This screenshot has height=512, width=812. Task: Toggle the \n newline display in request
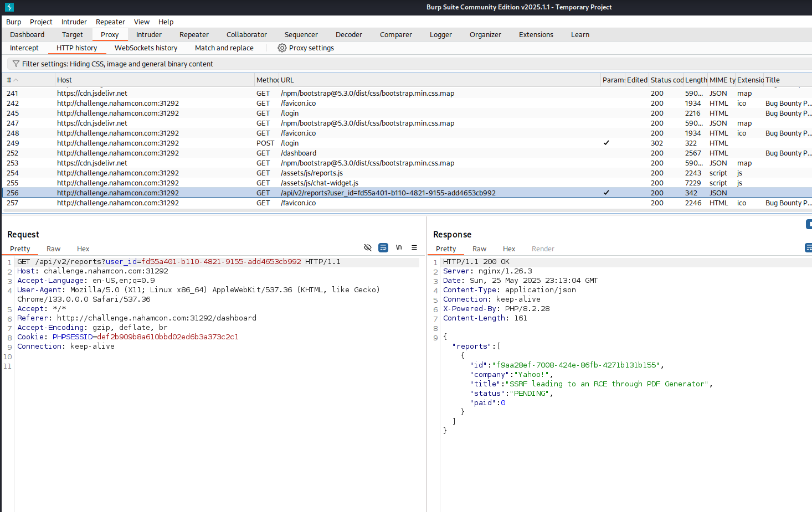click(x=398, y=247)
